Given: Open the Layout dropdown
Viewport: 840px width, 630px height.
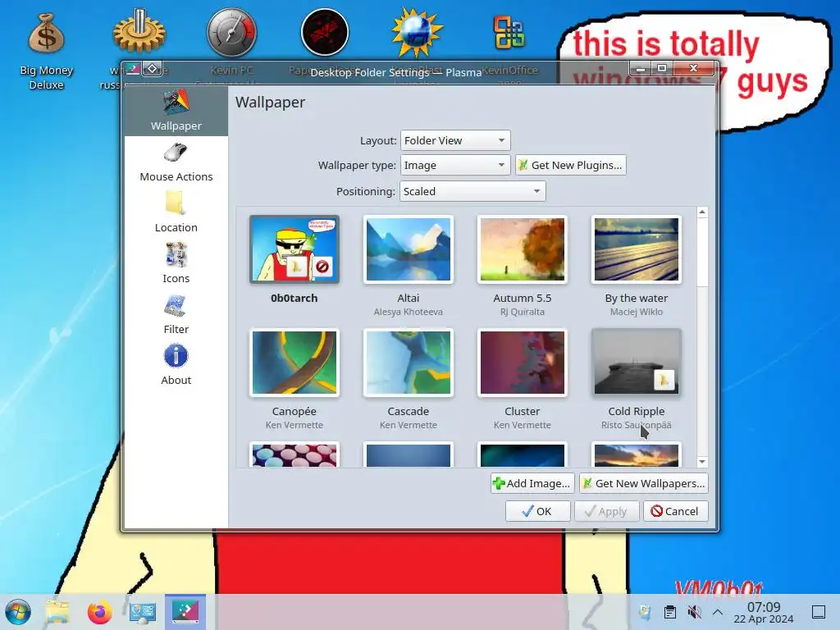Looking at the screenshot, I should 454,140.
